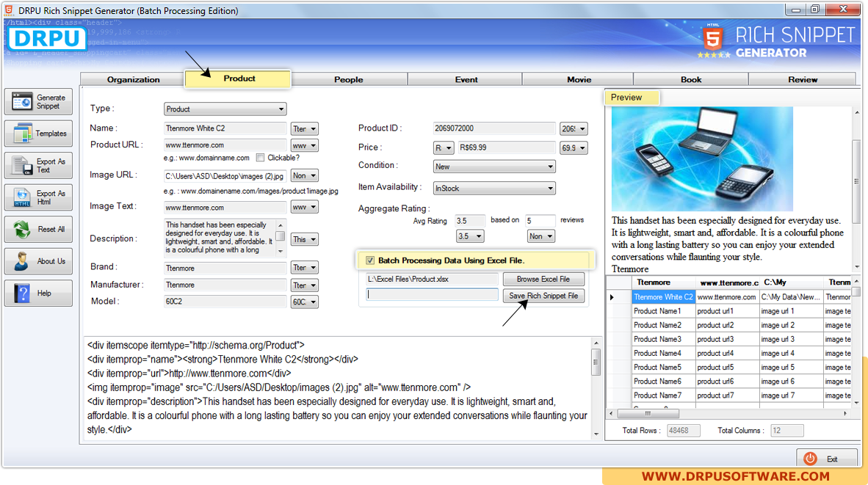The width and height of the screenshot is (868, 485).
Task: Click the HTML code area vertical scrollbar
Action: [596, 389]
